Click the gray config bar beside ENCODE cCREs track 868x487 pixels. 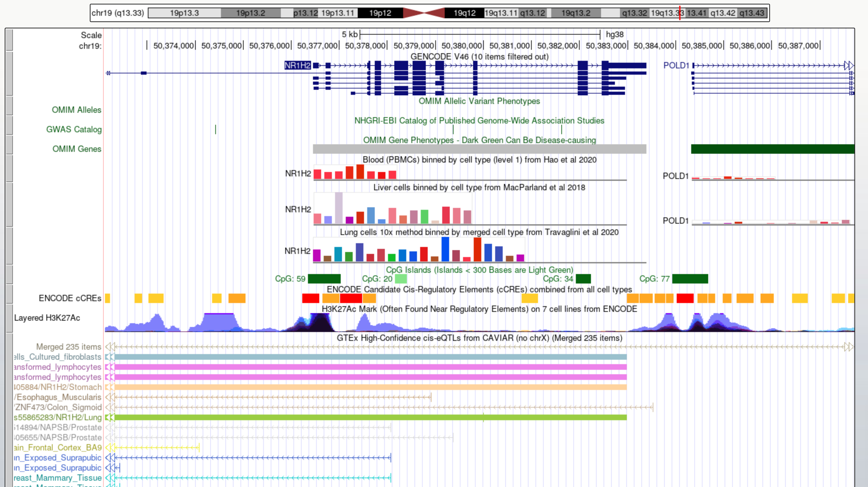click(9, 294)
